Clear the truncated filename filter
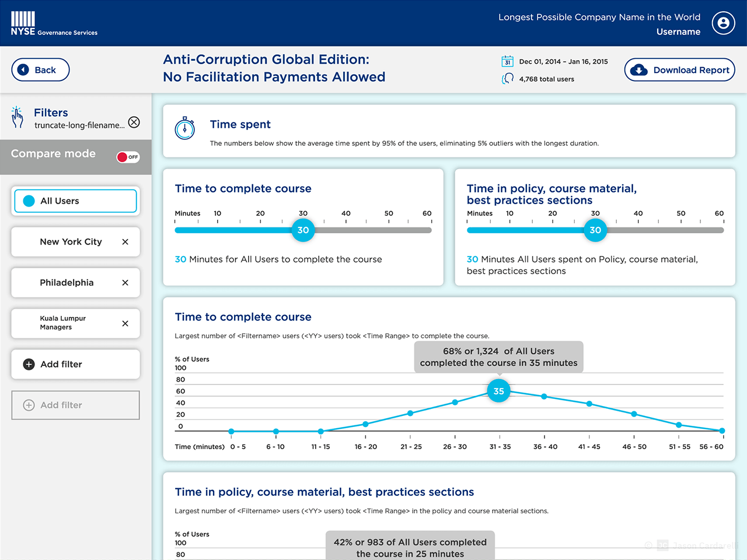The height and width of the screenshot is (560, 747). coord(134,122)
